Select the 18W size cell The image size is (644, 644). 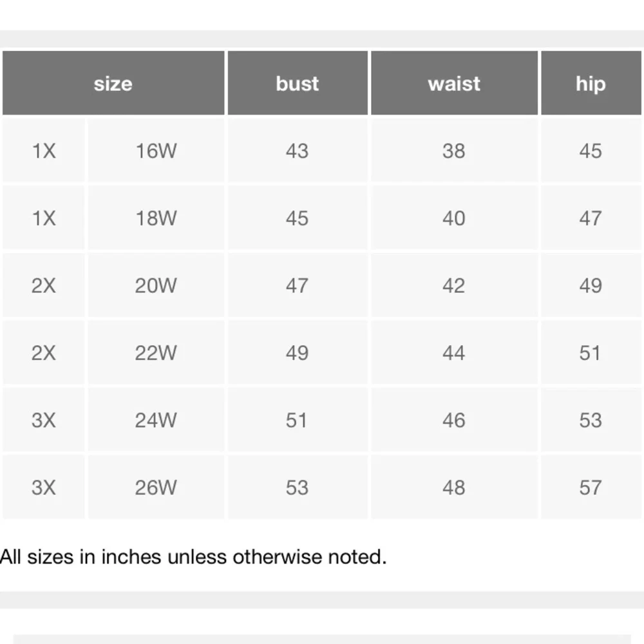(156, 218)
